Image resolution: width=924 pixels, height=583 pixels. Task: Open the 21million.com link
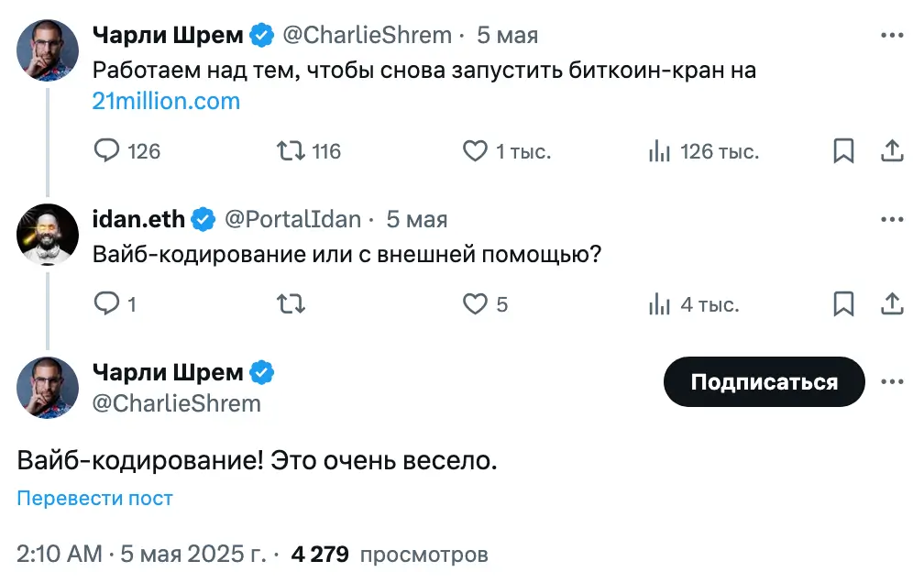click(x=166, y=101)
